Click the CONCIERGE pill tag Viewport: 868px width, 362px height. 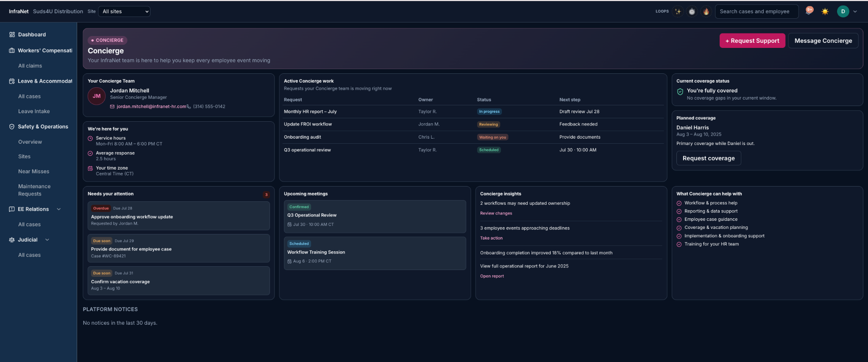click(x=108, y=40)
